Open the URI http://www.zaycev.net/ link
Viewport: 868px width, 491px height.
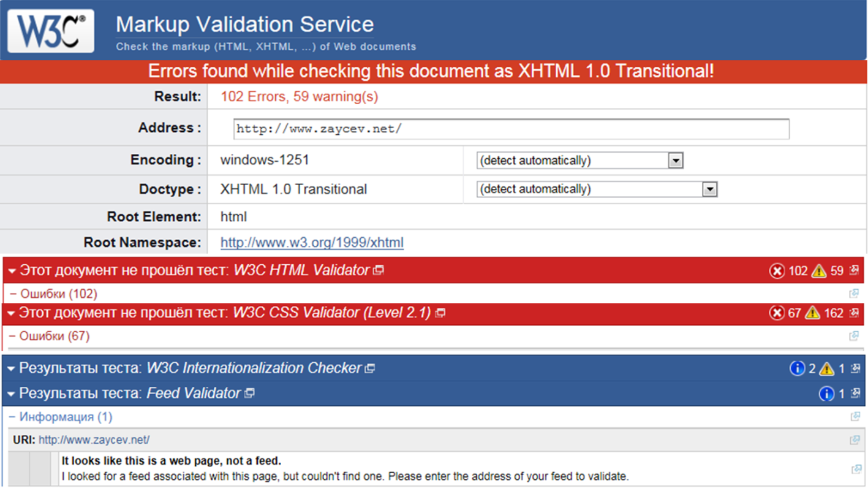pos(94,440)
